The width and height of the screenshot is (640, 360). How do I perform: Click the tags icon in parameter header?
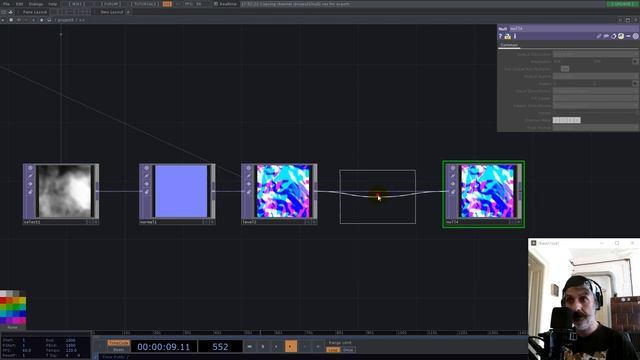606,36
